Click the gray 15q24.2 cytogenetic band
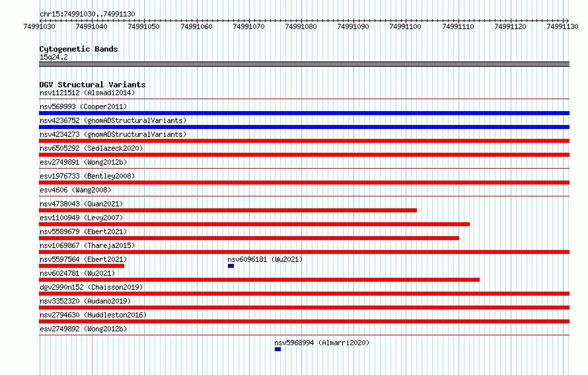 pos(304,64)
